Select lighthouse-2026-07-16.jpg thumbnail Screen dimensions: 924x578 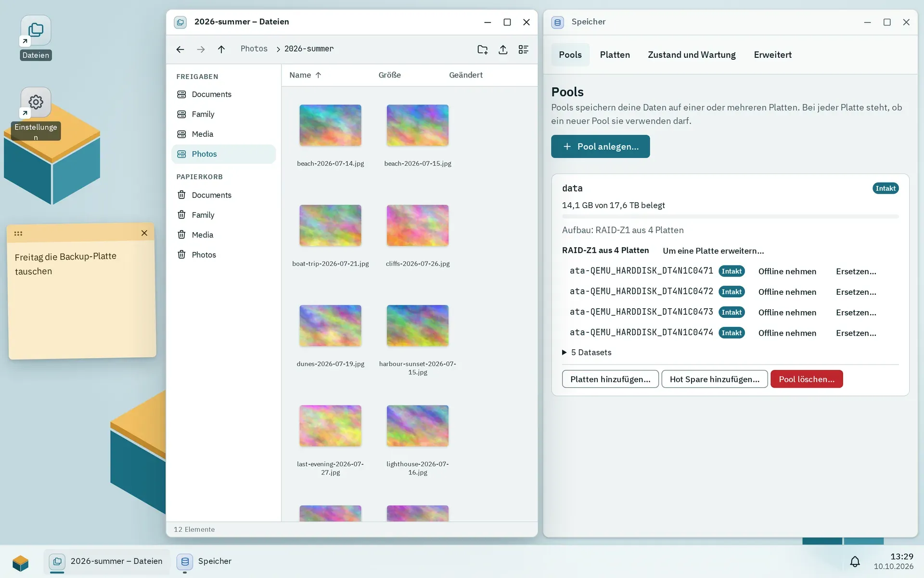[x=417, y=426]
